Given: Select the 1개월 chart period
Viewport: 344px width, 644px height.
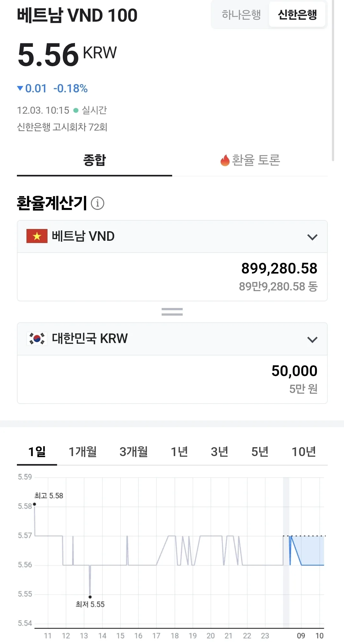Looking at the screenshot, I should (x=83, y=452).
